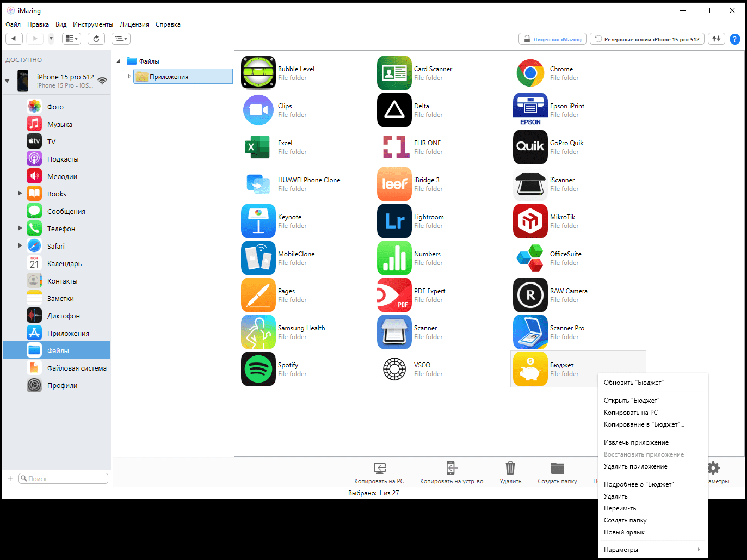Viewport: 747px width, 560px height.
Task: Open Профили in the sidebar
Action: 57,385
